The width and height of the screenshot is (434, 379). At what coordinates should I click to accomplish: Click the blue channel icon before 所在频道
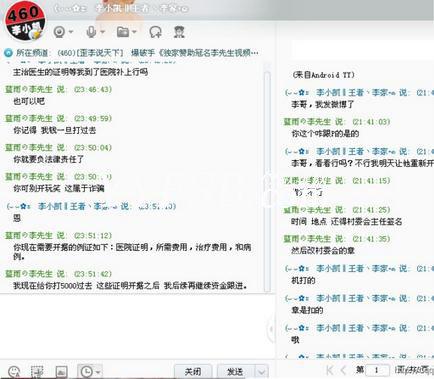(8, 53)
